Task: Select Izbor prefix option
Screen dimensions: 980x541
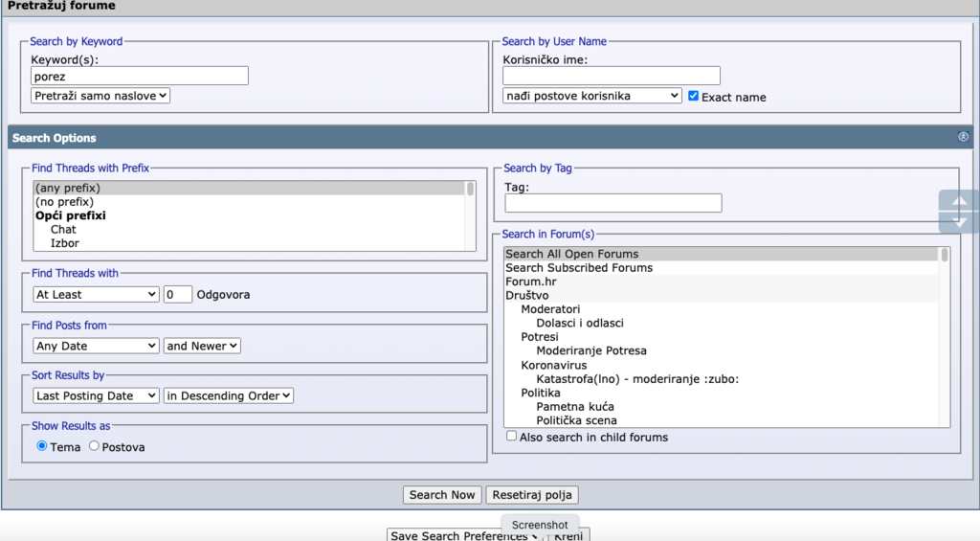Action: click(x=249, y=242)
